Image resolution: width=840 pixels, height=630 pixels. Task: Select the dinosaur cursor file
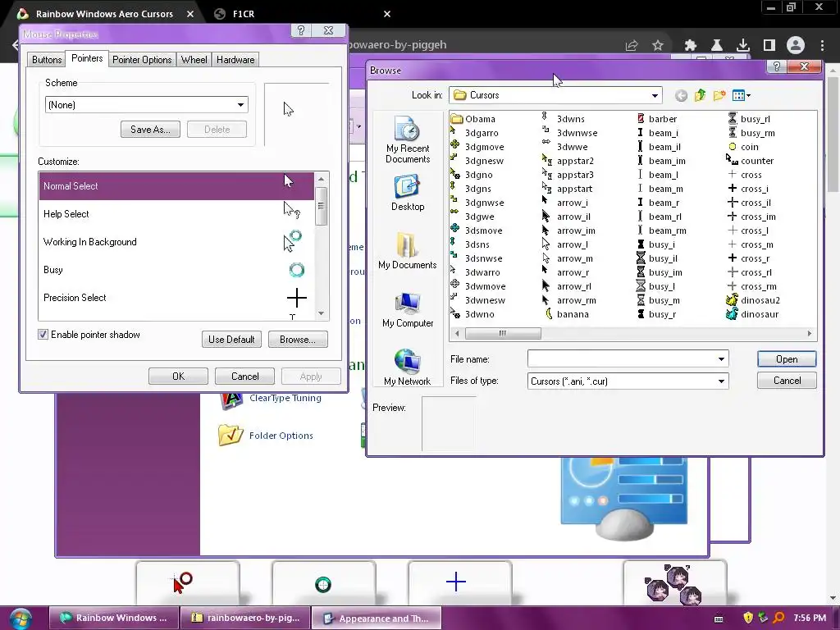tap(753, 314)
